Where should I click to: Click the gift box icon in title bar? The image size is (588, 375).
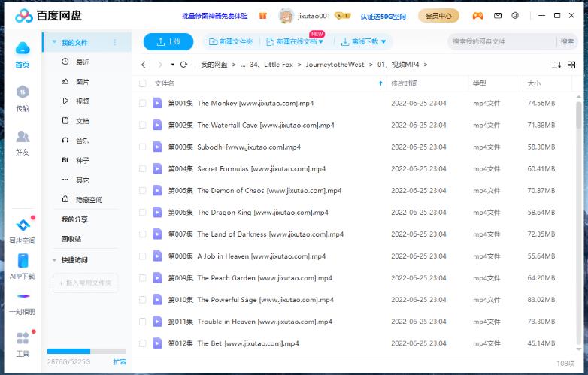tap(263, 15)
